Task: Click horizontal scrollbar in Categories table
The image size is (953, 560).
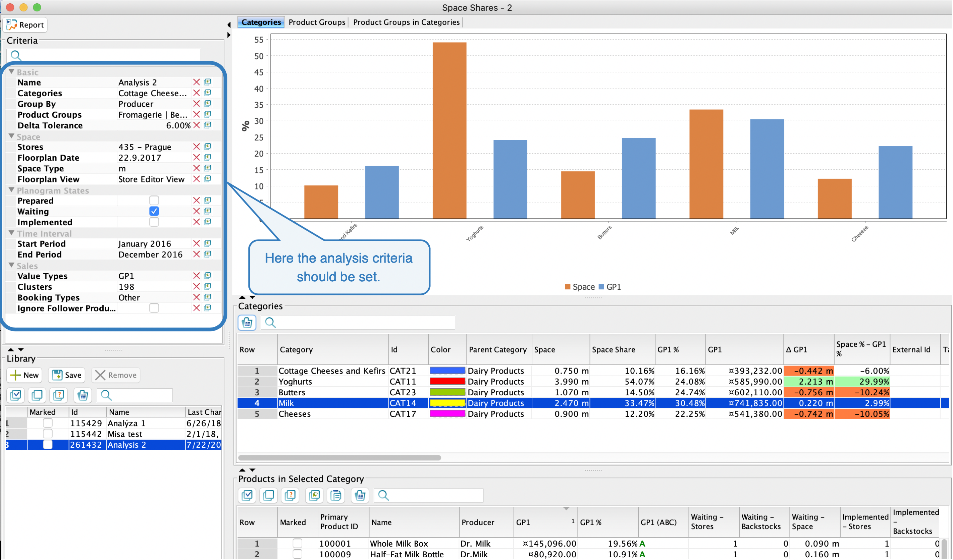Action: [340, 458]
